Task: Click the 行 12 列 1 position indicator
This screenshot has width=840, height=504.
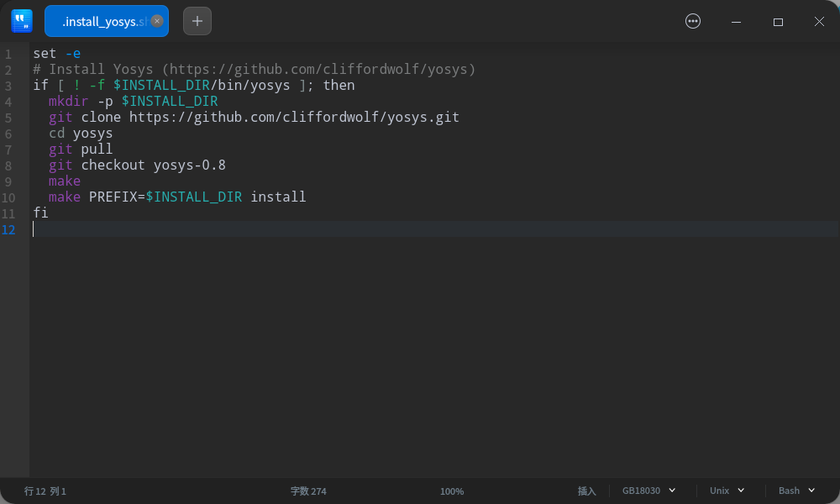Action: click(x=45, y=491)
